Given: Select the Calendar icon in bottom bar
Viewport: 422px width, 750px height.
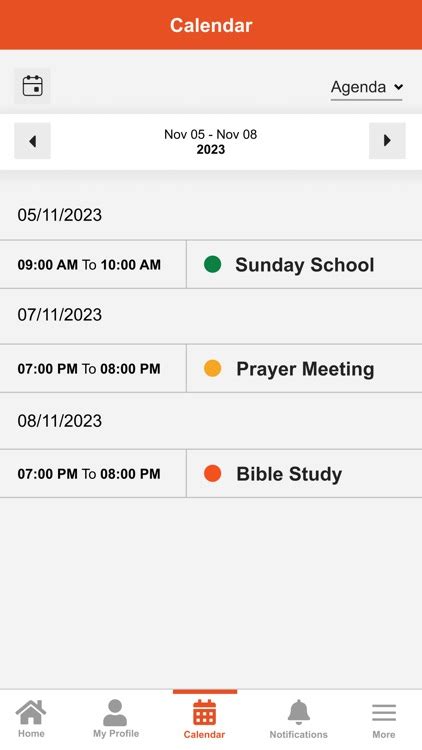Looking at the screenshot, I should click(x=204, y=713).
